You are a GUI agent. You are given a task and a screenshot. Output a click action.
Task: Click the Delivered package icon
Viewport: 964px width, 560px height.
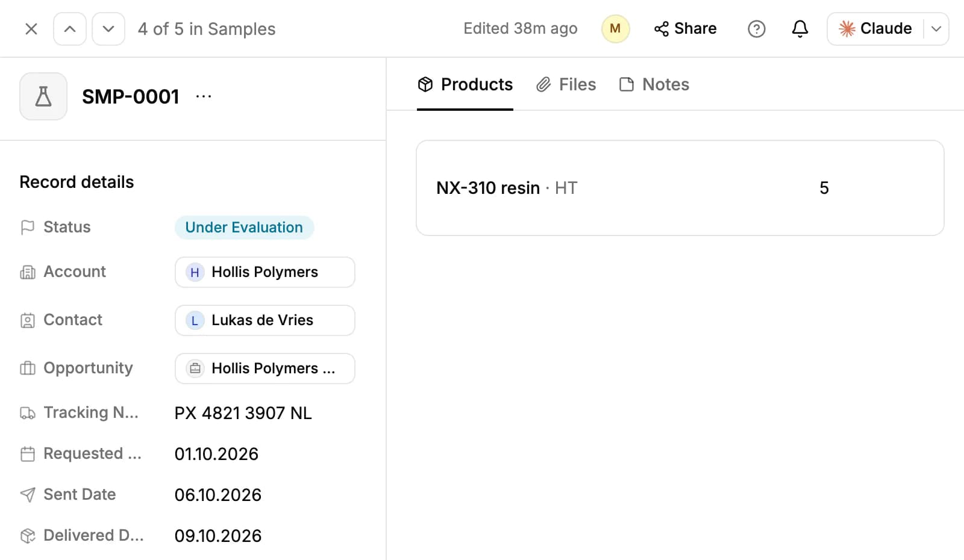28,536
